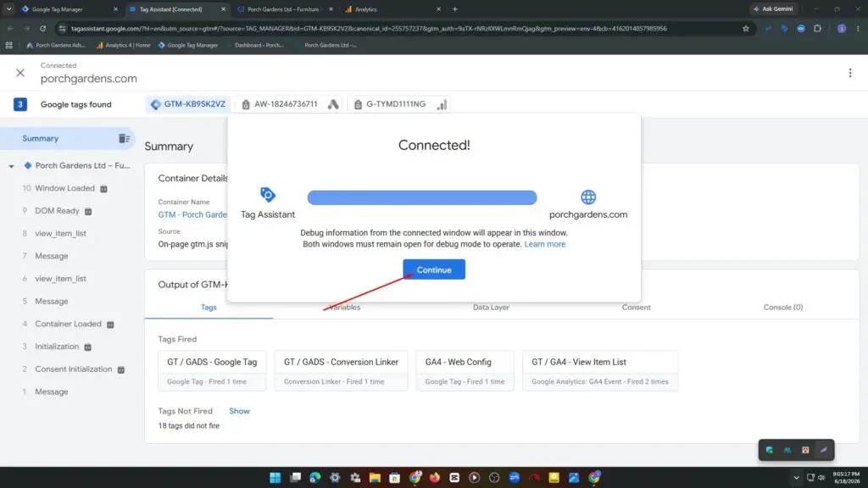The image size is (868, 488).
Task: Open Task View from the taskbar
Action: pyautogui.click(x=295, y=478)
